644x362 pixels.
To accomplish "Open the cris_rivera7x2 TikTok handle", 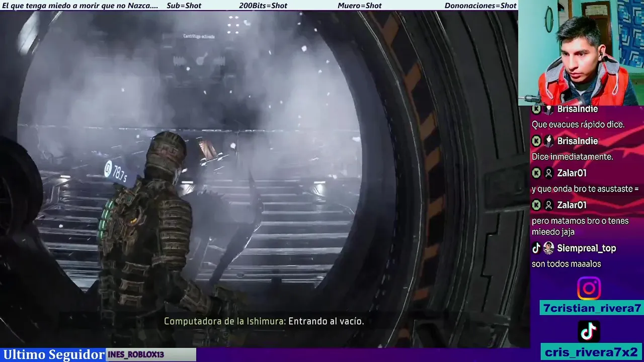I will pyautogui.click(x=592, y=352).
